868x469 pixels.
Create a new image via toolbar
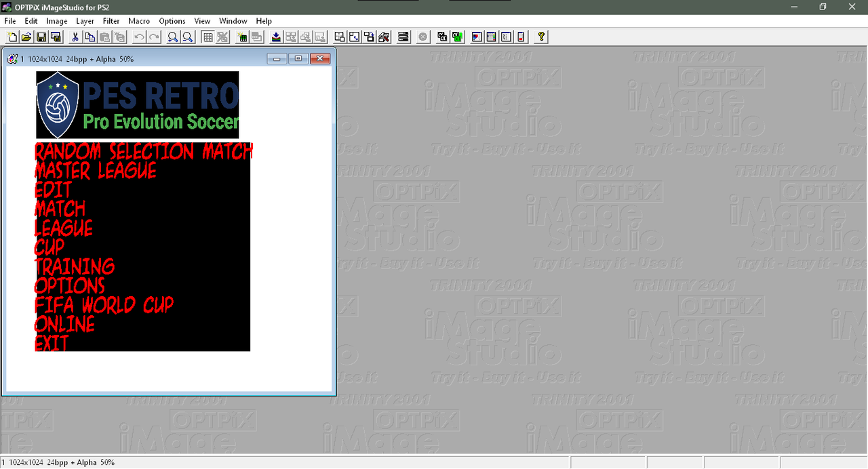coord(12,37)
